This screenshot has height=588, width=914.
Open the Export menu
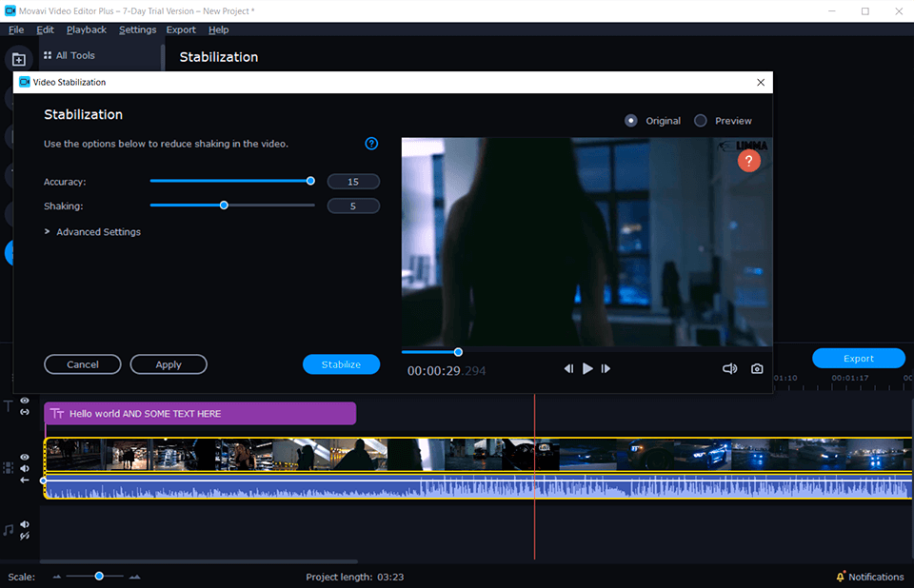(181, 29)
